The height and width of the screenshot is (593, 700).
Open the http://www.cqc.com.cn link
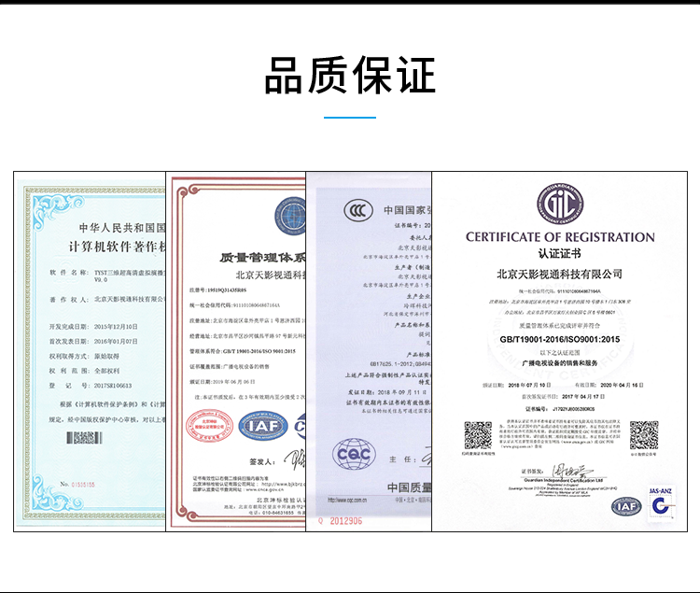coord(347,501)
